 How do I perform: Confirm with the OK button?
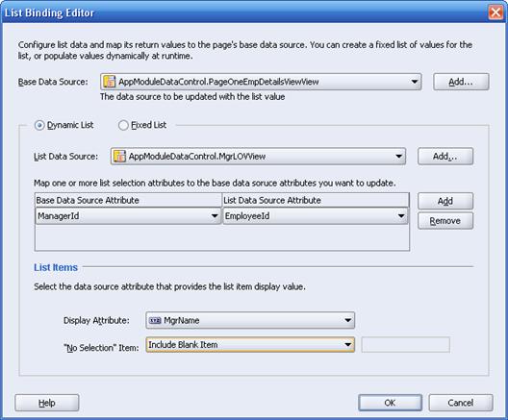coord(390,403)
